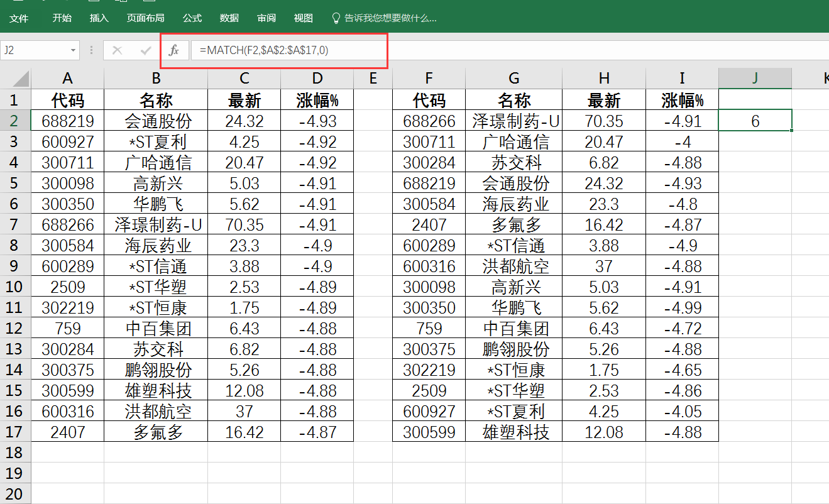829x504 pixels.
Task: Click the 告诉我您想要做什么 search box
Action: pos(390,18)
